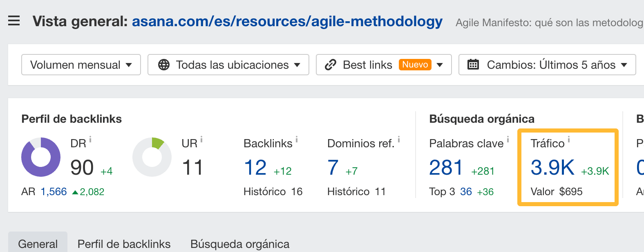Click the UR score 11

click(x=192, y=168)
